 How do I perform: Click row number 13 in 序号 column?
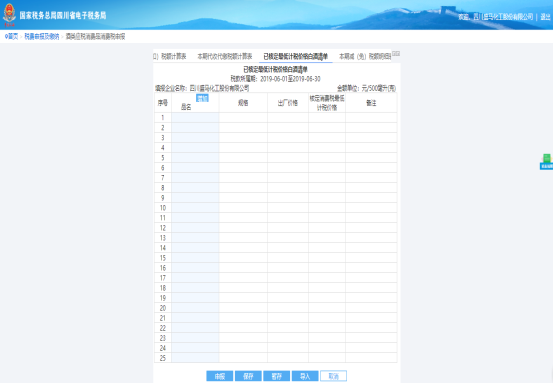coord(163,238)
